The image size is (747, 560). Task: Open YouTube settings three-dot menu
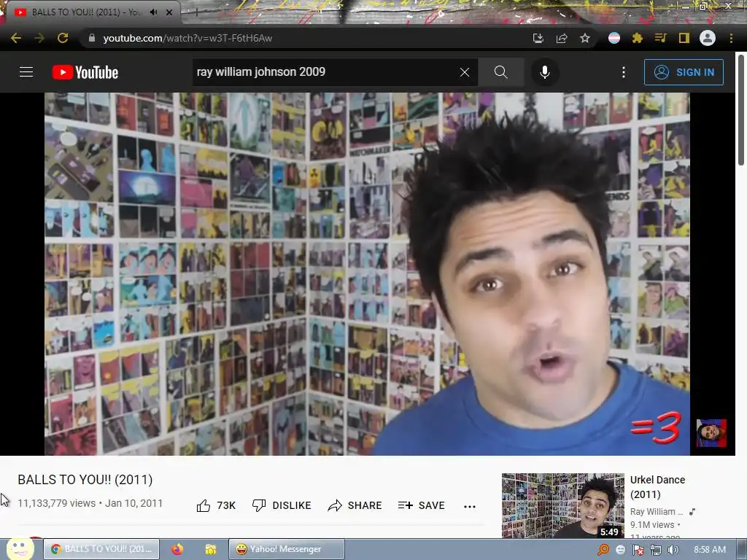click(x=624, y=72)
